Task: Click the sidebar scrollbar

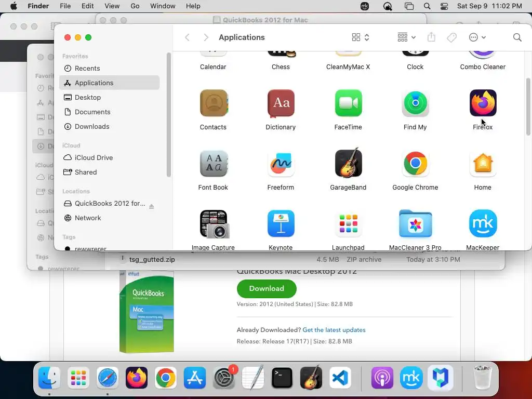Action: click(x=169, y=115)
